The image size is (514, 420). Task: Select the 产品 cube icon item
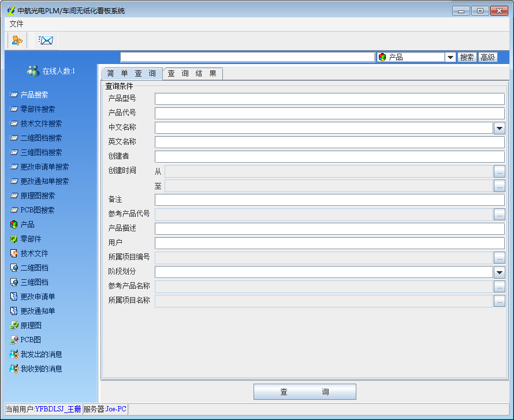(22, 224)
